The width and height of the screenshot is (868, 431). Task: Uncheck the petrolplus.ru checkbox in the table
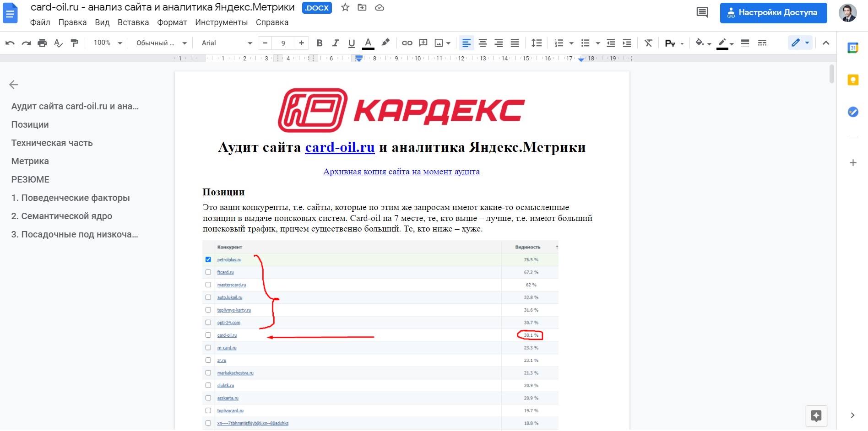coord(208,259)
